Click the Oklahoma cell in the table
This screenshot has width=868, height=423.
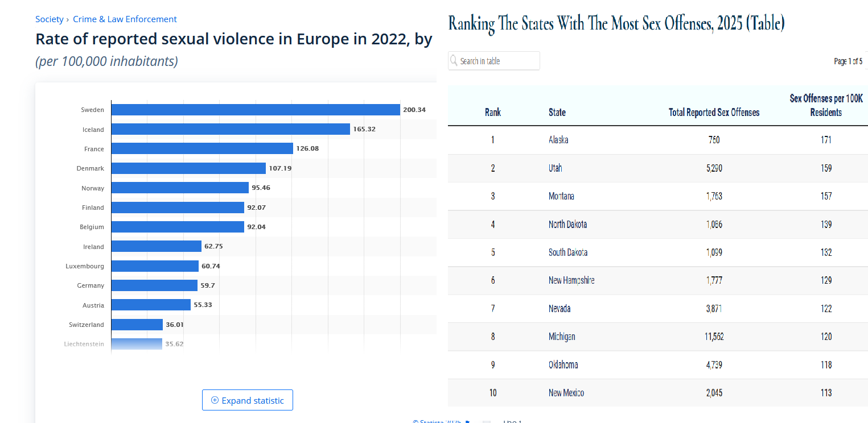tap(563, 364)
